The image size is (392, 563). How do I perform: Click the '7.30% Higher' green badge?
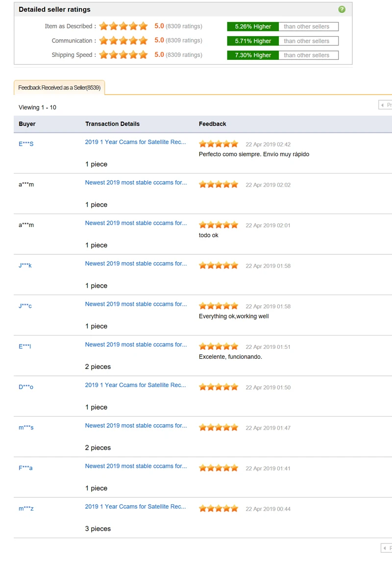253,55
